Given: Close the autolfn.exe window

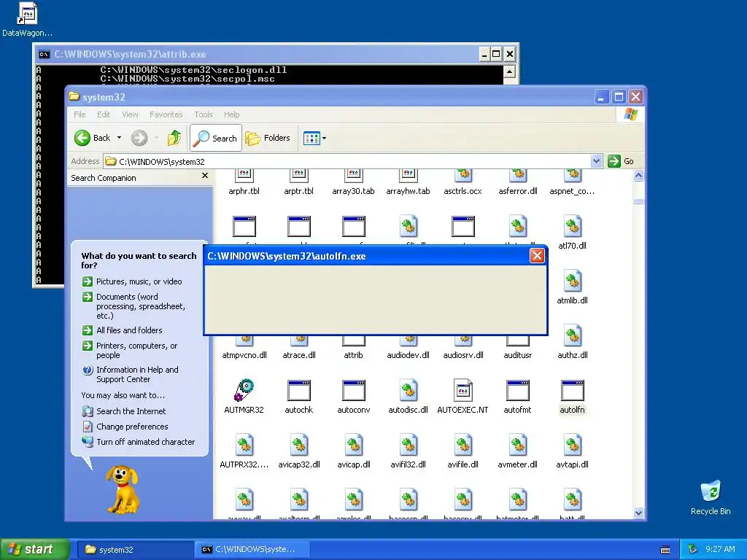Looking at the screenshot, I should pyautogui.click(x=537, y=256).
